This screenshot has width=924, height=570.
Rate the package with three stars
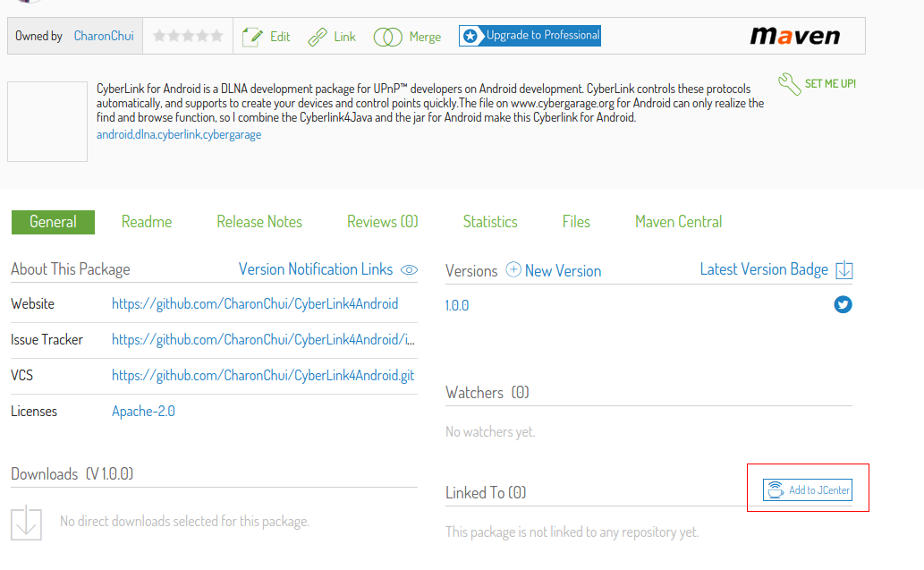coord(188,36)
